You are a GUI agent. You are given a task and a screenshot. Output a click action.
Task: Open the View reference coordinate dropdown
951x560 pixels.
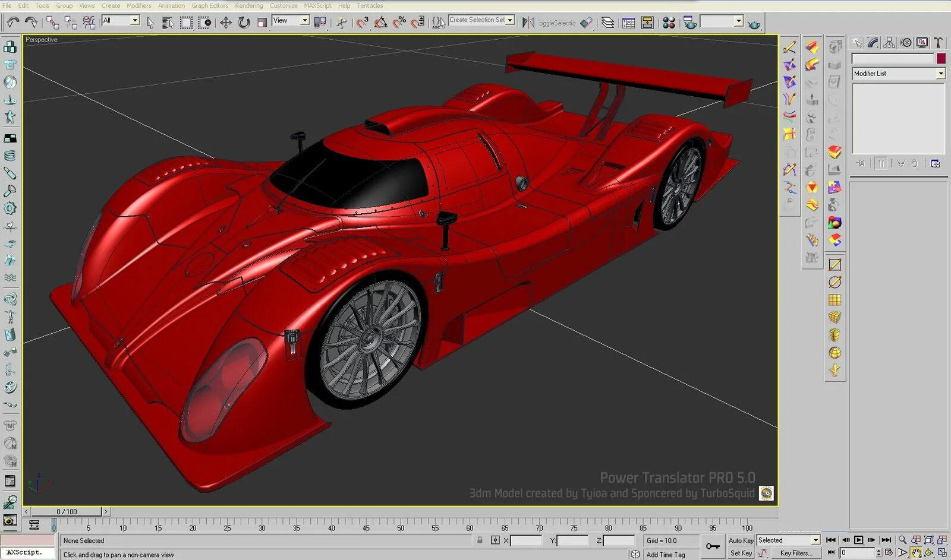point(304,20)
